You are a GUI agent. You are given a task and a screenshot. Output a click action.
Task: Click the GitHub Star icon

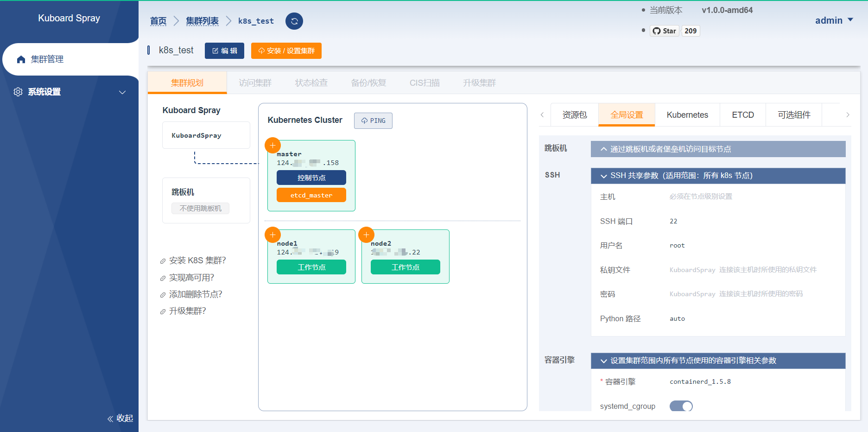coord(657,31)
